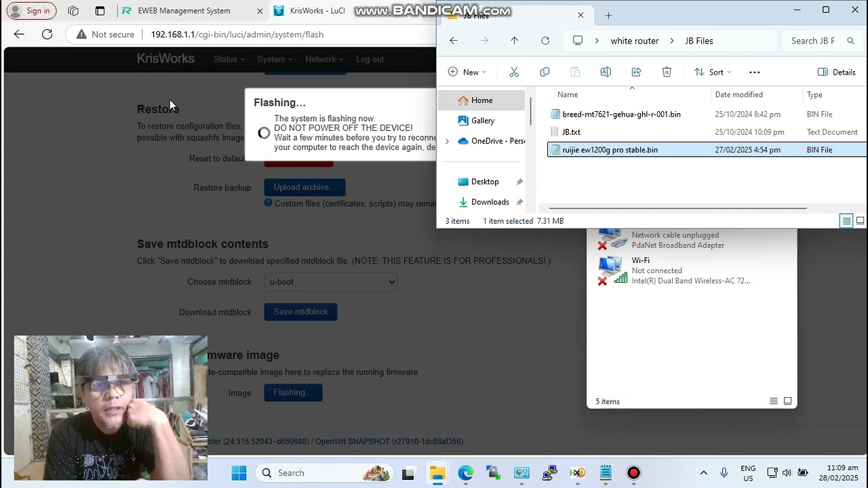Open the Network menu in LuCI
The width and height of the screenshot is (868, 488).
pyautogui.click(x=324, y=59)
